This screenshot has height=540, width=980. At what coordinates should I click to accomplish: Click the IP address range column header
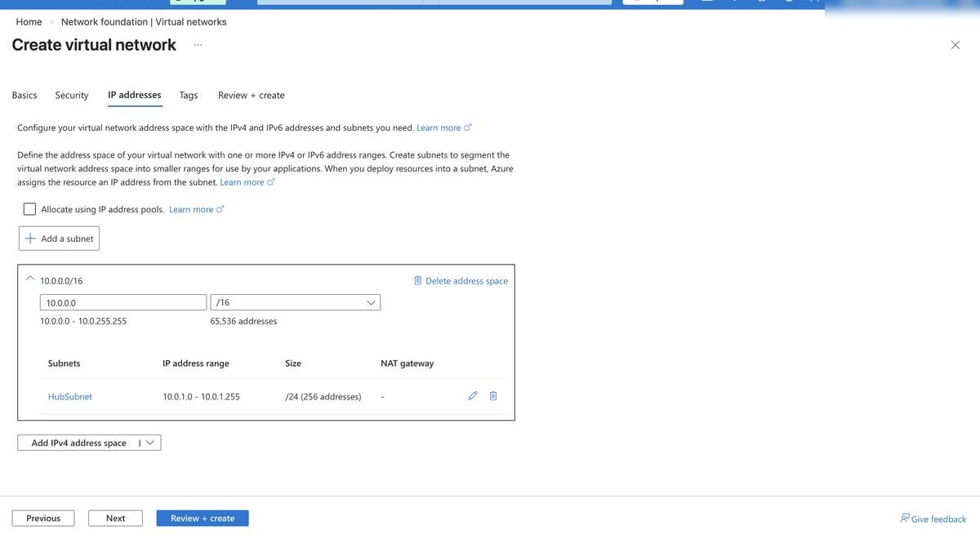196,364
